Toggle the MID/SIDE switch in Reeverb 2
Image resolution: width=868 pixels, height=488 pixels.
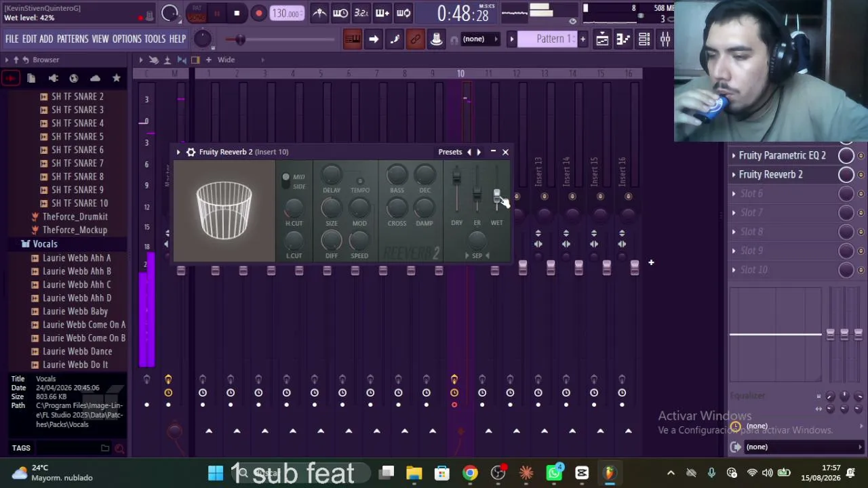coord(285,180)
